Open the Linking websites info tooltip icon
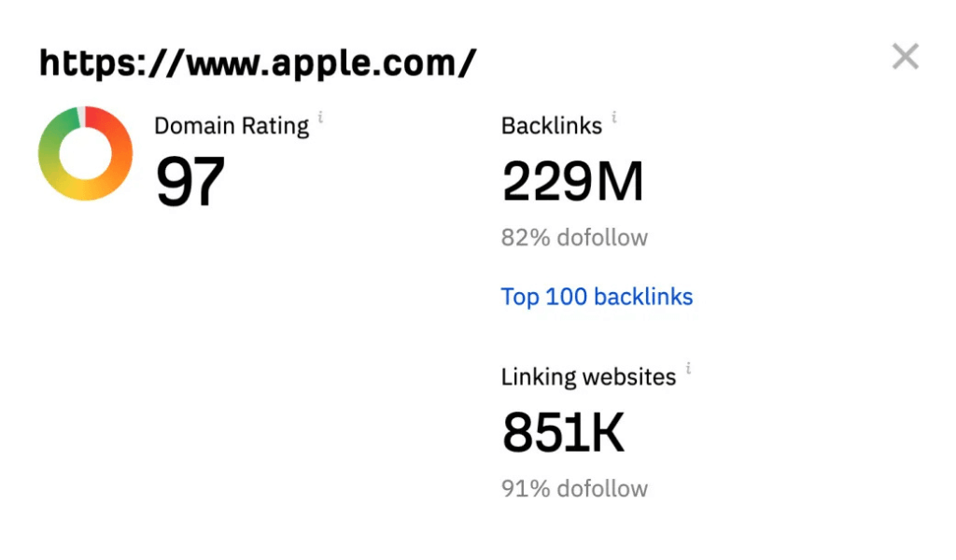956x560 pixels. tap(688, 368)
